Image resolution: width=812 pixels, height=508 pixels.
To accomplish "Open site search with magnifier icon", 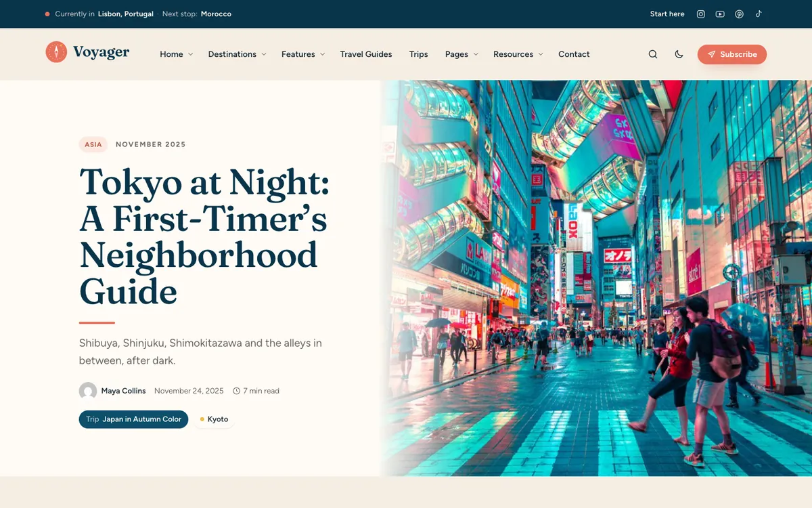I will (653, 54).
